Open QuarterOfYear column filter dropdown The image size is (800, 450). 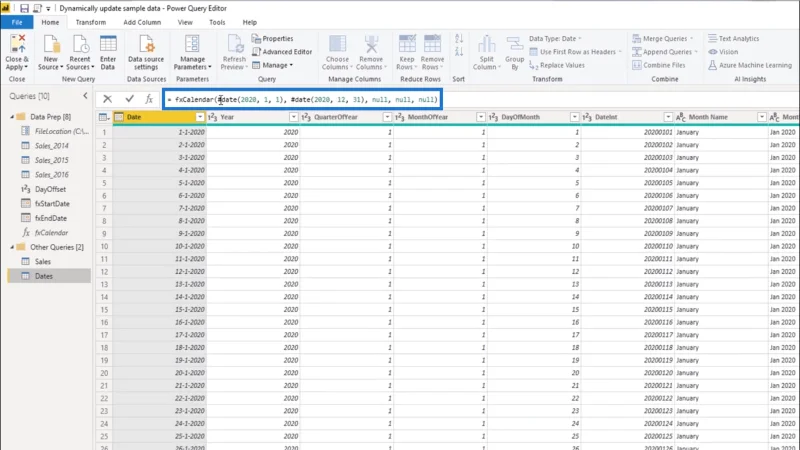(387, 117)
